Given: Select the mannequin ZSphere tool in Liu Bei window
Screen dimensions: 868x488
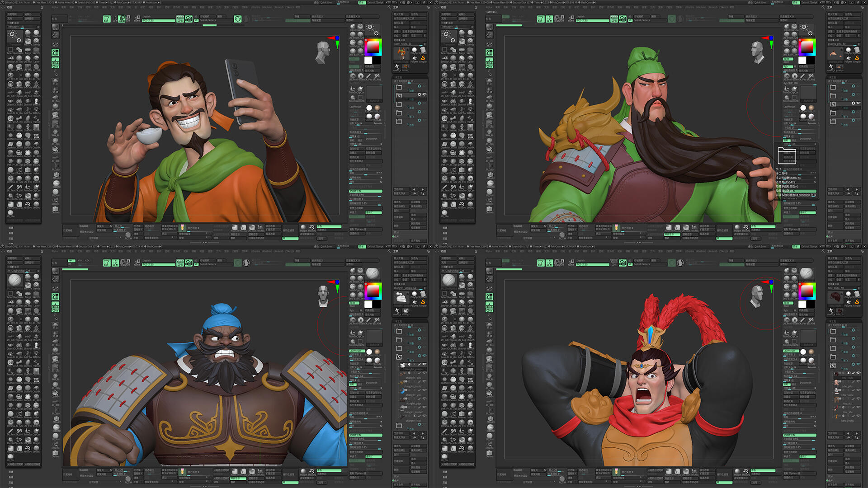Looking at the screenshot, I should (397, 67).
